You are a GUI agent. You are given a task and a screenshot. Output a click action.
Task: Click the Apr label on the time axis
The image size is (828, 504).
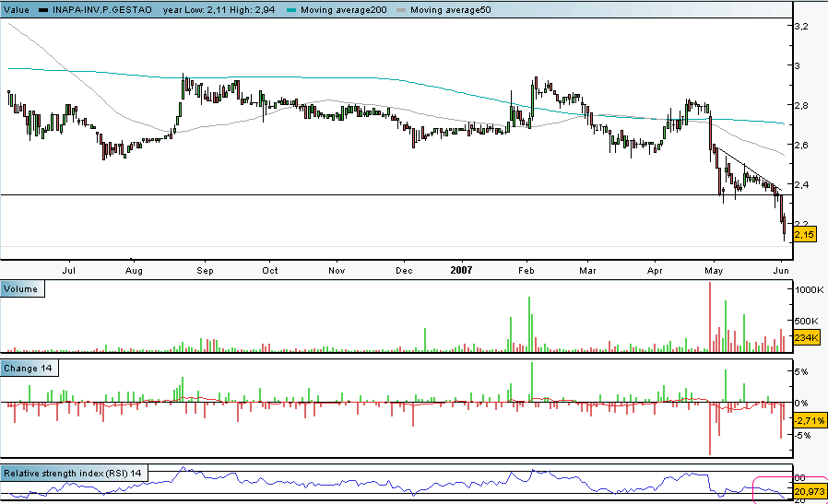click(655, 270)
